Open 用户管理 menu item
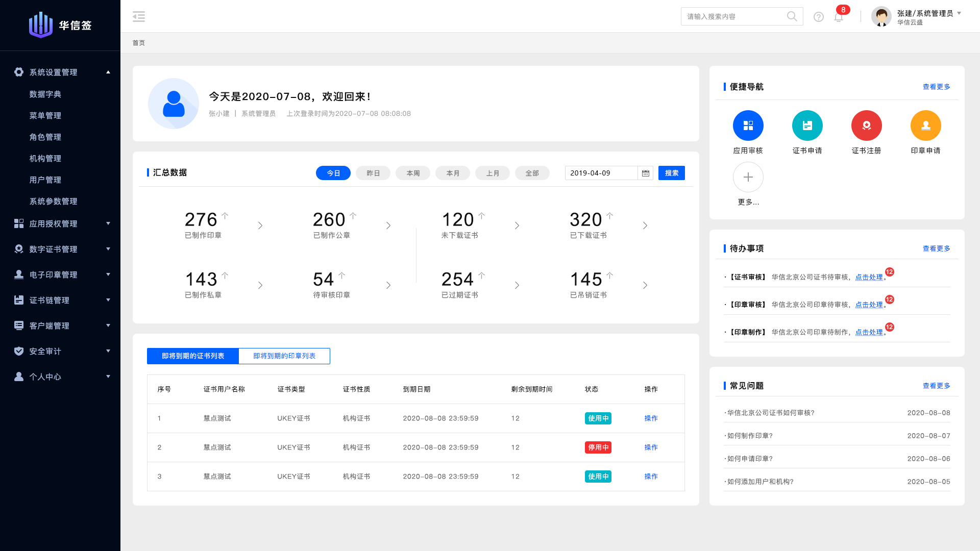The height and width of the screenshot is (551, 980). click(x=45, y=180)
